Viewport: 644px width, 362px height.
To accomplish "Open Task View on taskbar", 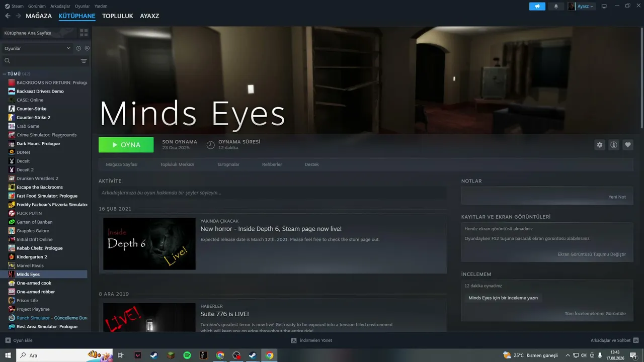I will pyautogui.click(x=121, y=355).
